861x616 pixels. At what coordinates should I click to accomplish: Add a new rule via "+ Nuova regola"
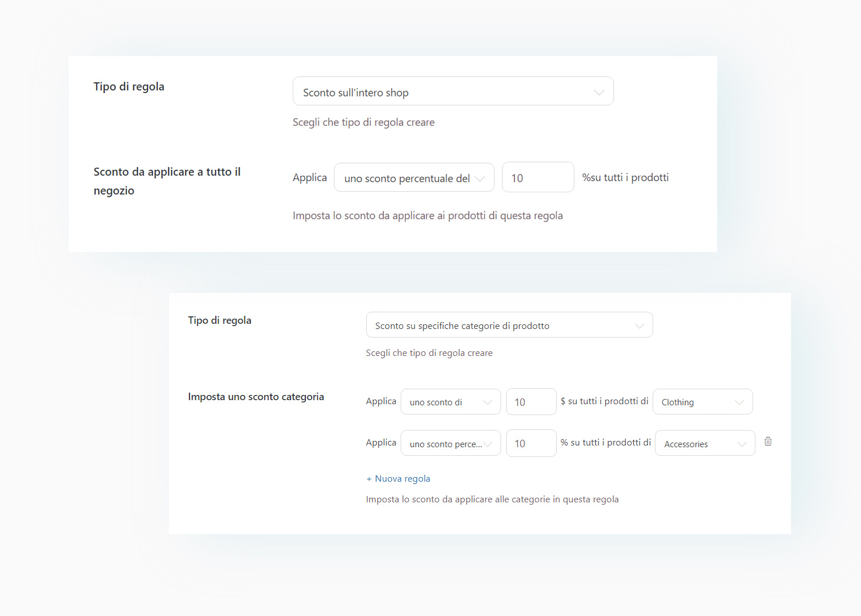click(x=398, y=479)
